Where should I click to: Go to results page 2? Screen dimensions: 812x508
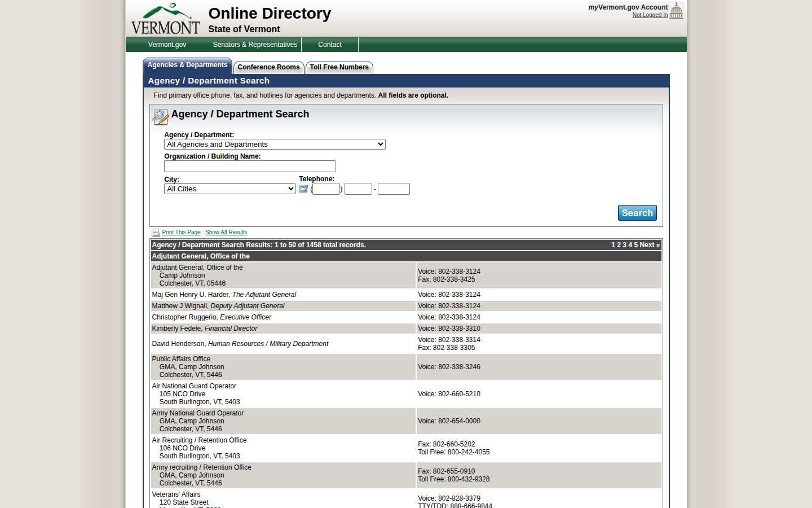[x=619, y=245]
